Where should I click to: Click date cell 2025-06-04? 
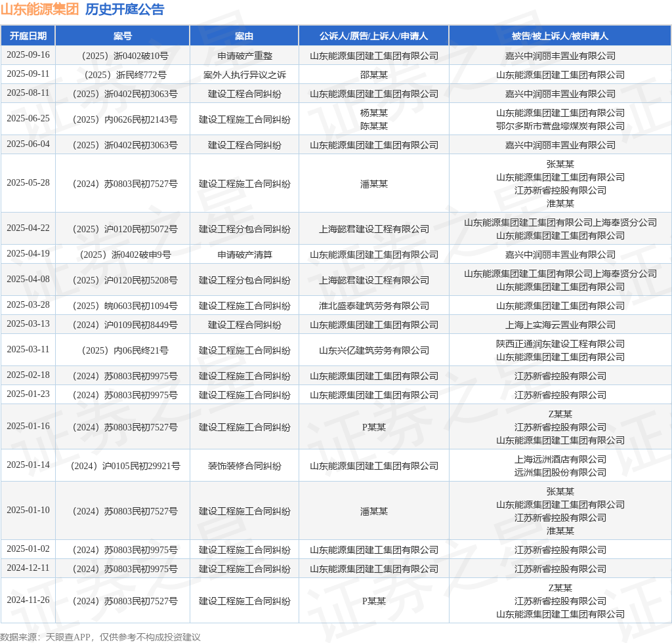[28, 144]
